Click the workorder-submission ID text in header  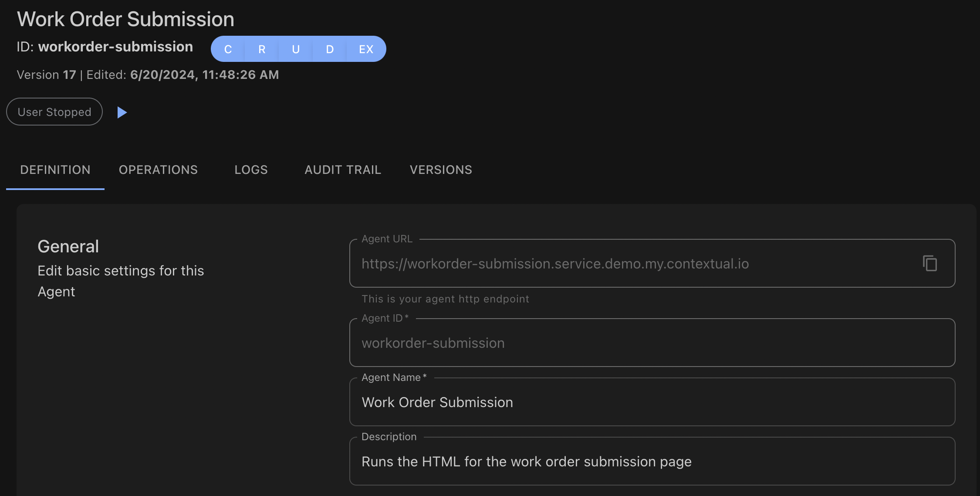(115, 47)
